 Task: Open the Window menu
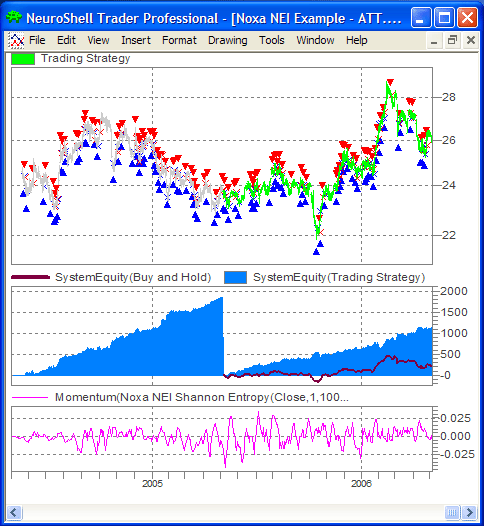[315, 40]
